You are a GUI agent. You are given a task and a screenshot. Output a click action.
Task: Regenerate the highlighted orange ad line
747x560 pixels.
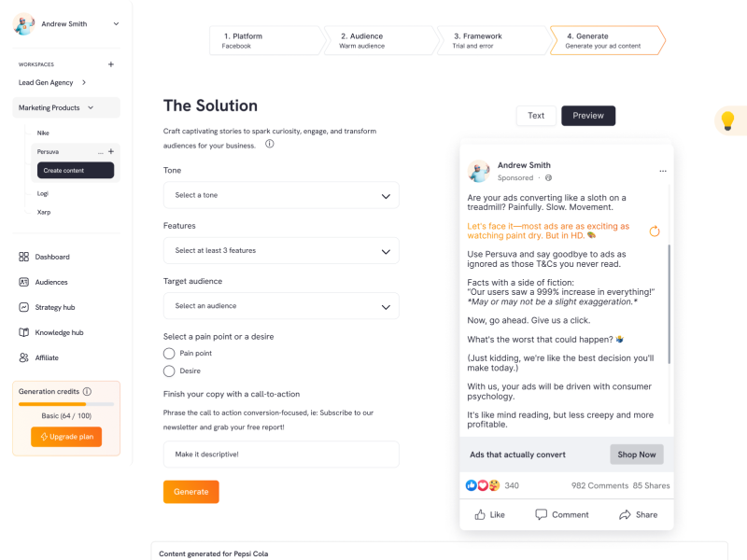[655, 231]
